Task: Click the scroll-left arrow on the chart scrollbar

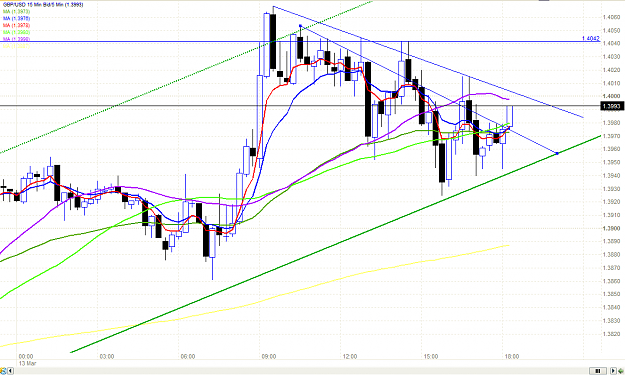Action: pyautogui.click(x=11, y=371)
